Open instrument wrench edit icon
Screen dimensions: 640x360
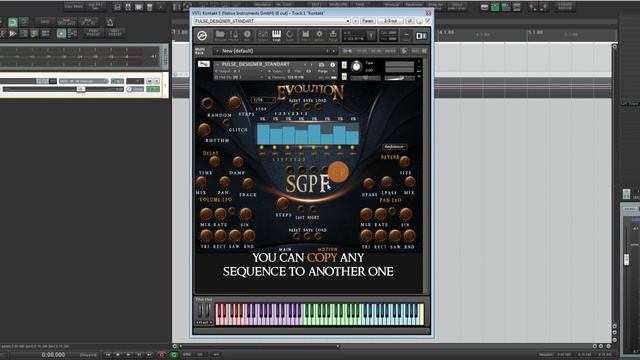pos(204,64)
